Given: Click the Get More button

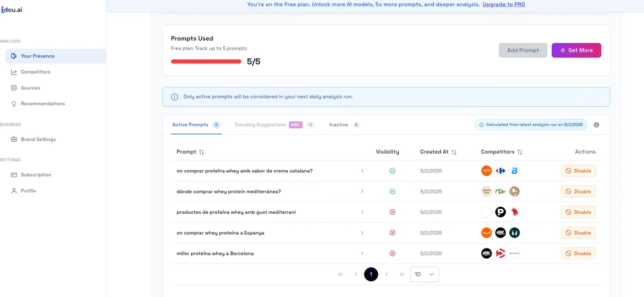Looking at the screenshot, I should pos(576,50).
